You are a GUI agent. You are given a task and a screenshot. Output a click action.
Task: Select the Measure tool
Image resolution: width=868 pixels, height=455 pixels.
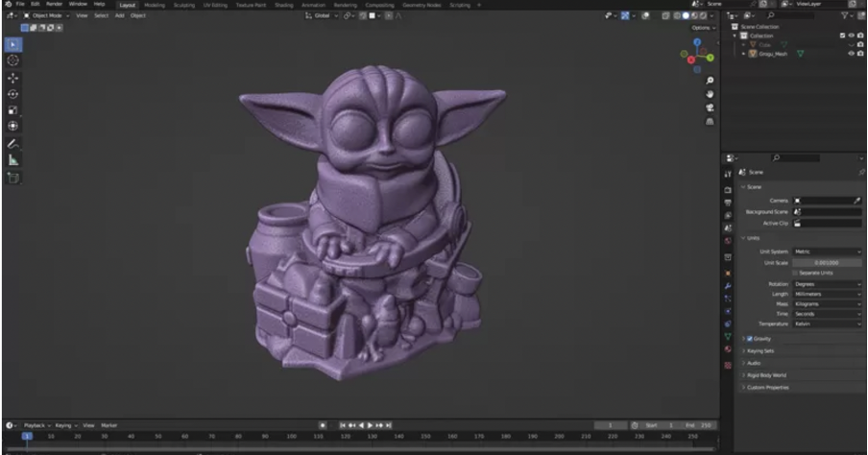(x=13, y=160)
